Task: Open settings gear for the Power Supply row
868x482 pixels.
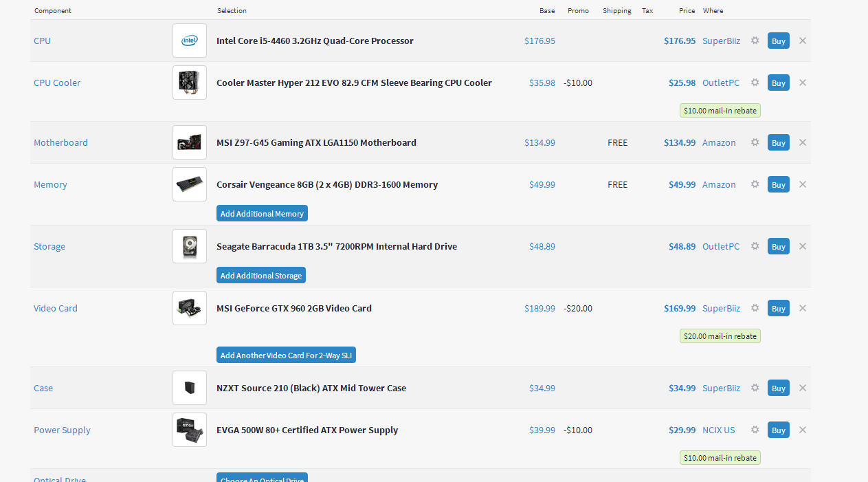Action: [755, 430]
